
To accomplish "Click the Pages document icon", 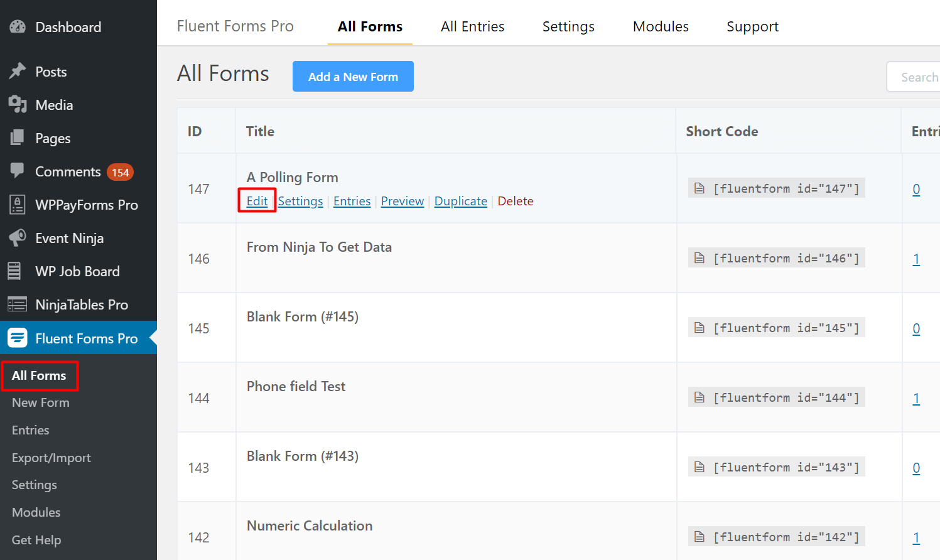I will pyautogui.click(x=18, y=137).
